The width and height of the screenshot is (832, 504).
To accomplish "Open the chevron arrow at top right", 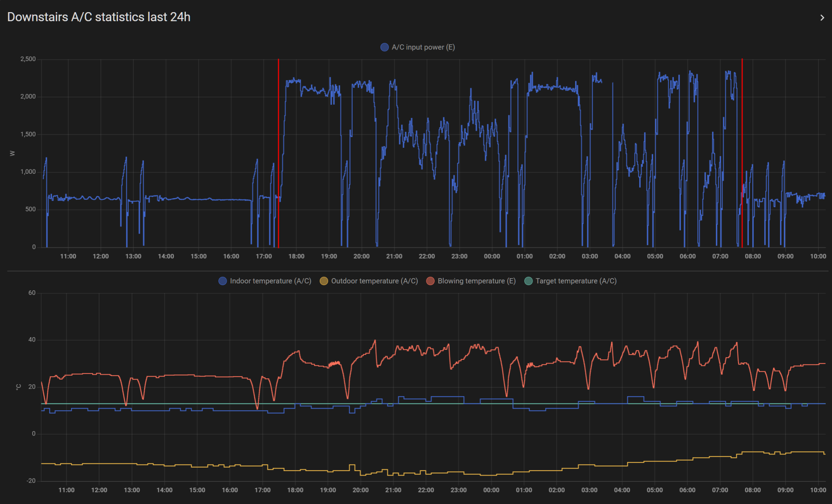I will coord(822,18).
